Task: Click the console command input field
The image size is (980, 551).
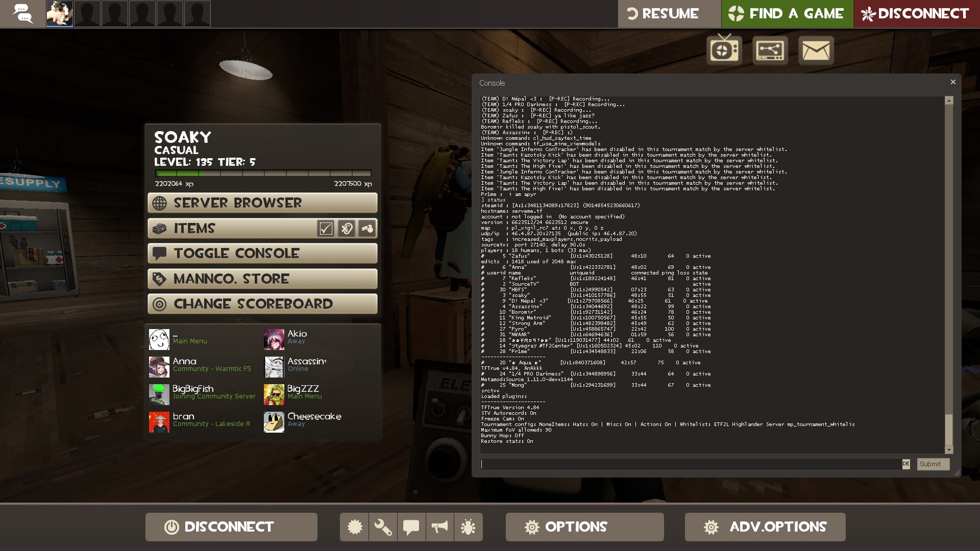Action: [x=690, y=464]
